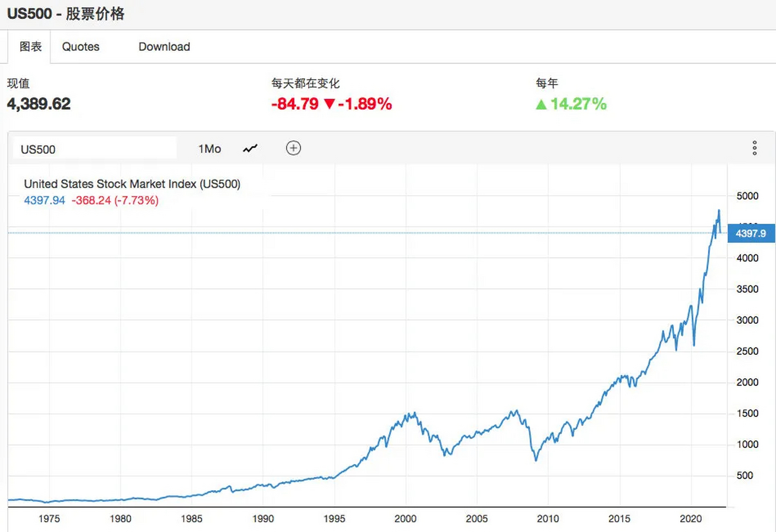Click the 1975 x-axis label
This screenshot has height=532, width=776.
point(49,519)
